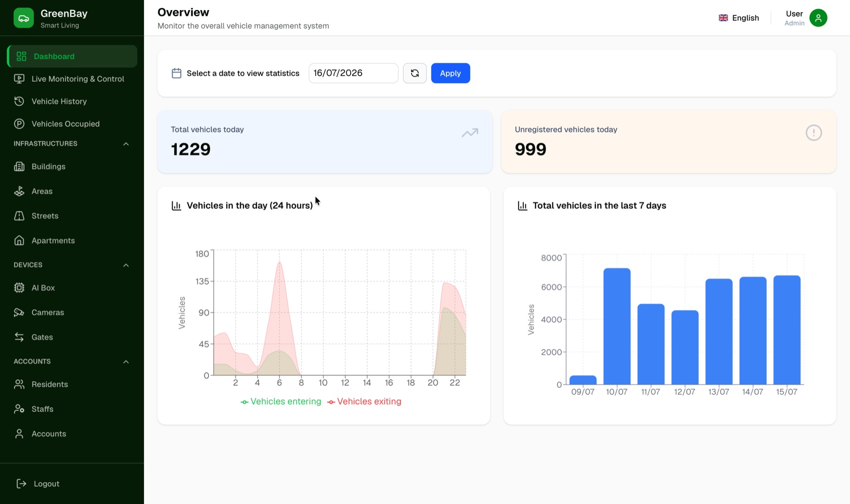Click the Live Monitoring screen icon
The width and height of the screenshot is (850, 504).
[19, 79]
